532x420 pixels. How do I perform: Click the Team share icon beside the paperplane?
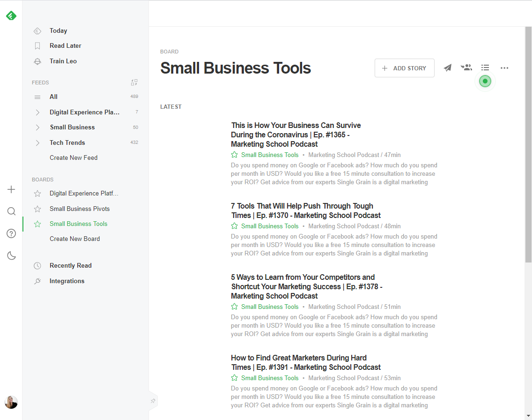pyautogui.click(x=466, y=67)
